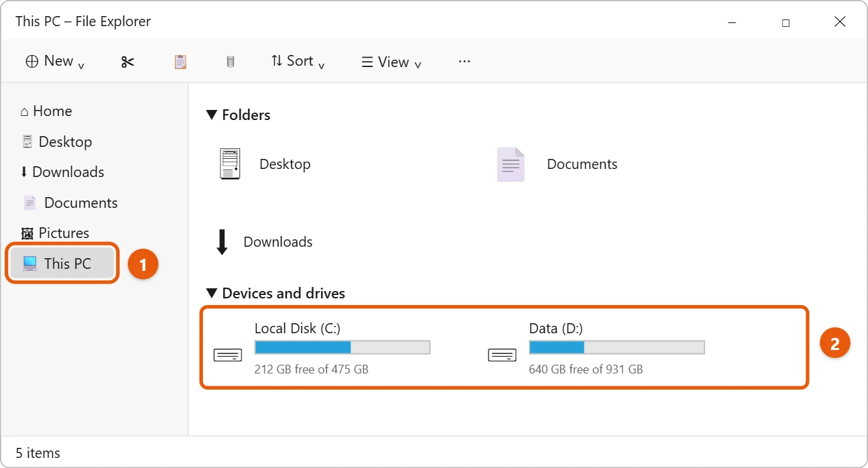Click the Downloads arrow icon in sidebar
Viewport: 868px width, 468px height.
point(24,172)
